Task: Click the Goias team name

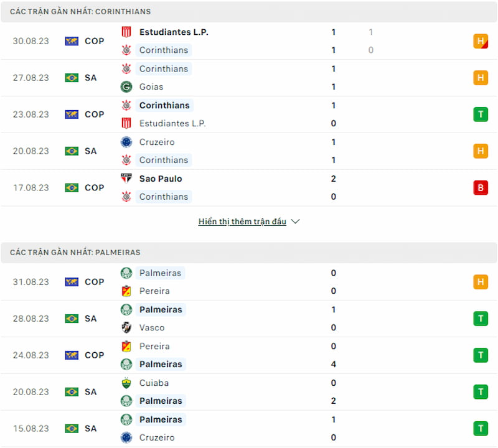Action: 151,86
